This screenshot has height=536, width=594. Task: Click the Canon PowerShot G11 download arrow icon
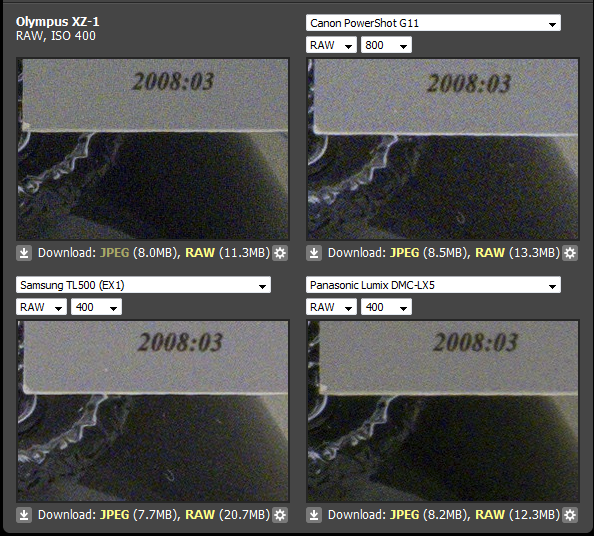[314, 253]
